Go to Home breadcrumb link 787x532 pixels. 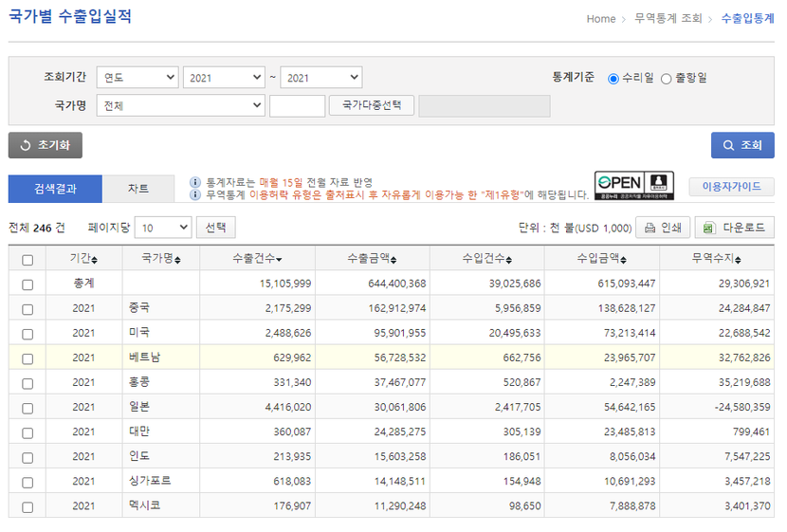coord(601,19)
